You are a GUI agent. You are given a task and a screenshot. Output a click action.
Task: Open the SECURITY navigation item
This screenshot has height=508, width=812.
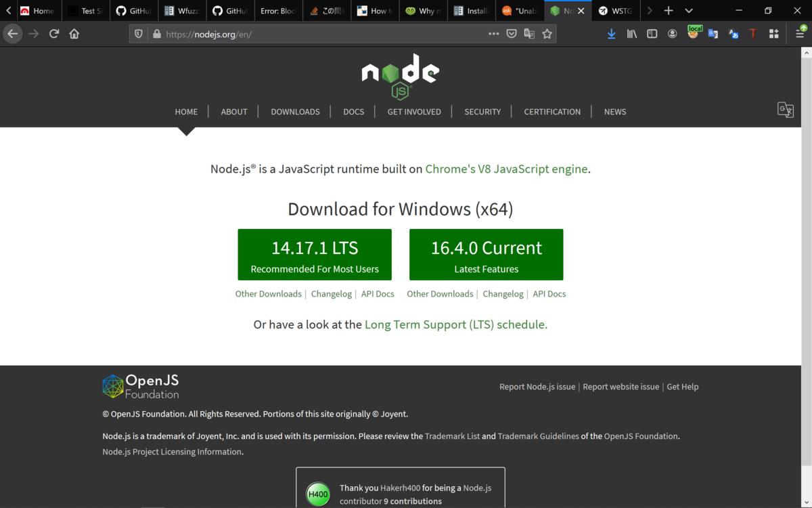pos(482,112)
